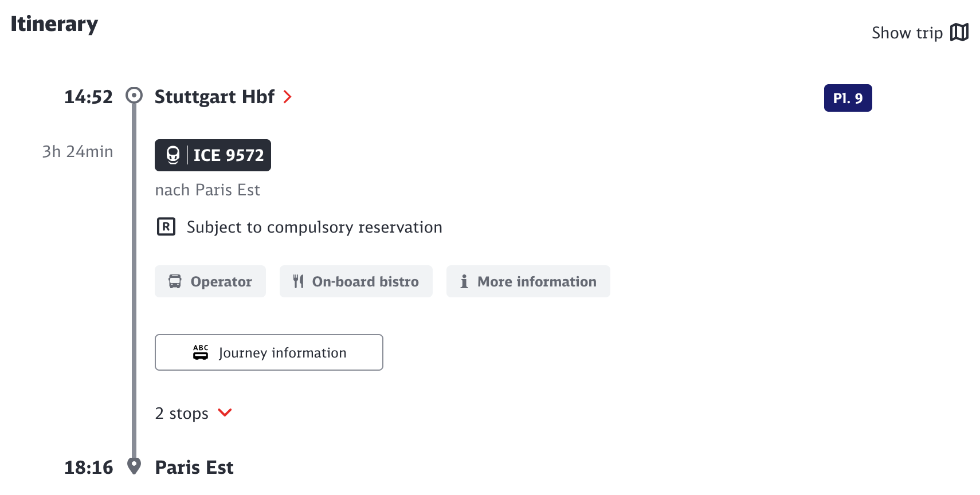
Task: Click the bus icon on Operator chip
Action: coord(175,281)
